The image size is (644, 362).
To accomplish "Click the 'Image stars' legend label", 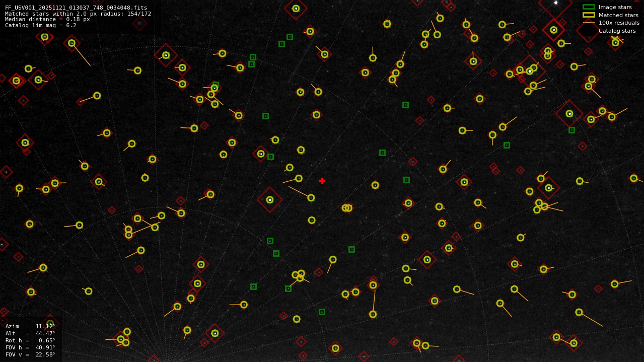I will point(615,7).
